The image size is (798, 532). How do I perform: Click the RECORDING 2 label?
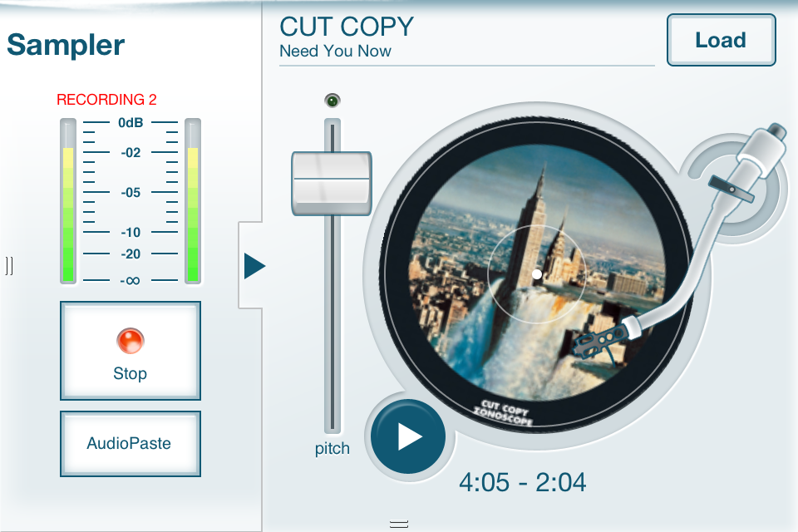click(106, 99)
